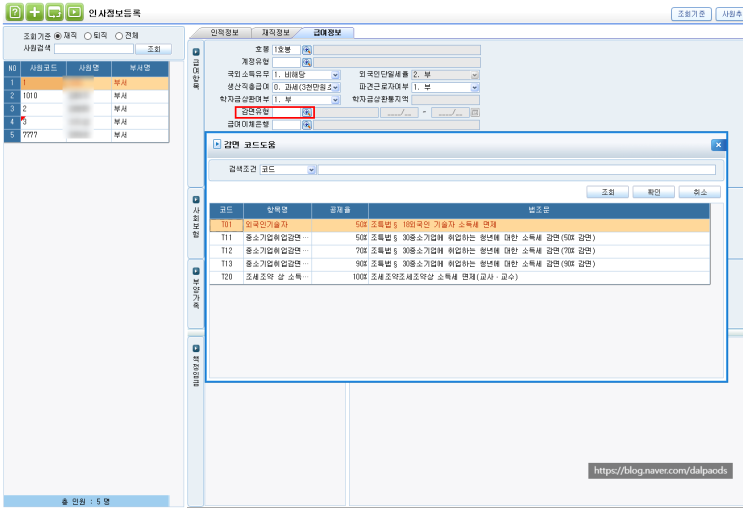Click the 감면 start date input field

tap(399, 113)
